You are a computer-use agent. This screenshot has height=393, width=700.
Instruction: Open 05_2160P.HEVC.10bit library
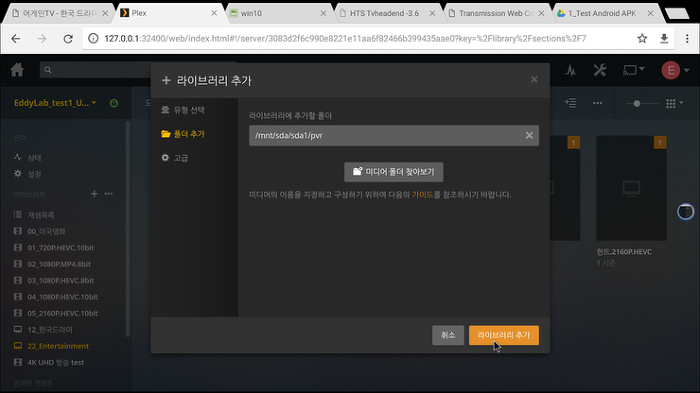pos(56,313)
